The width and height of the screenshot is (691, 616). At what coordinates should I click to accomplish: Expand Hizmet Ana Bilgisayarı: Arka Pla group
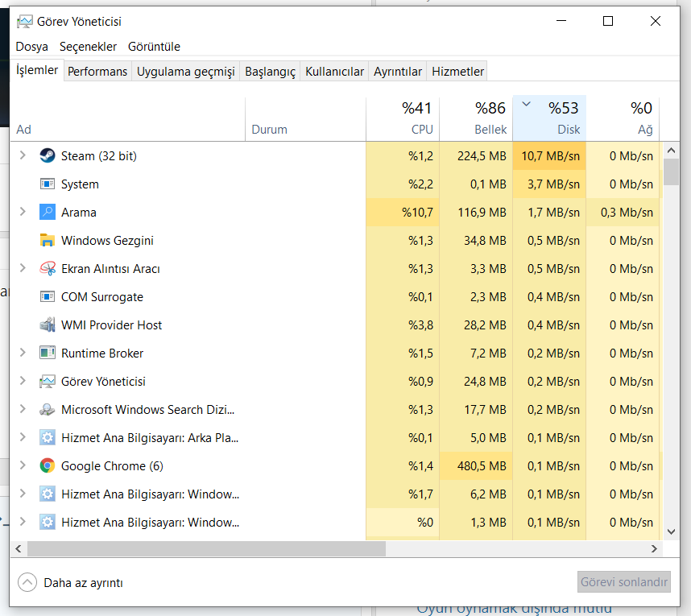pos(23,437)
